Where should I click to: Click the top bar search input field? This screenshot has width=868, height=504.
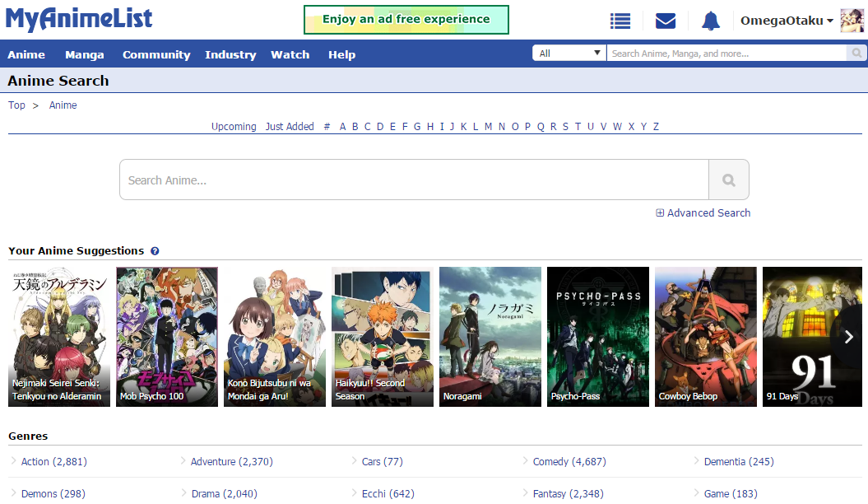(x=726, y=54)
